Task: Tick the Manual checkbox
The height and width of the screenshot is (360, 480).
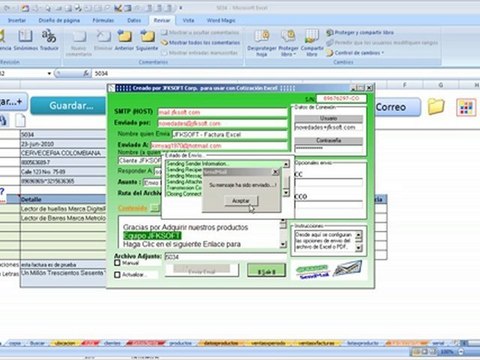Action: [x=117, y=263]
